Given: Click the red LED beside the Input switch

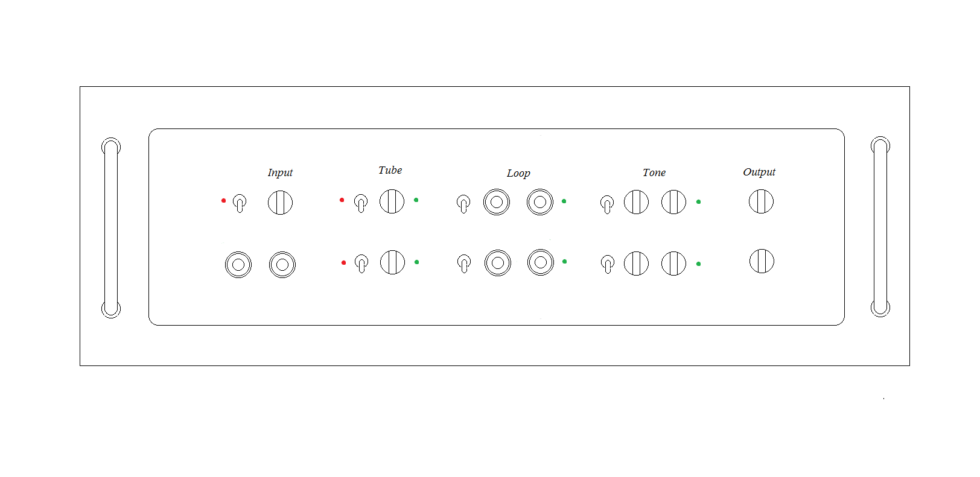Looking at the screenshot, I should [224, 200].
